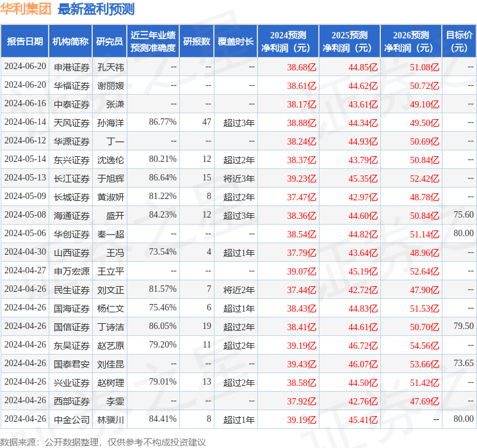Click 东吴证券 institution cell
The image size is (477, 448).
point(72,346)
